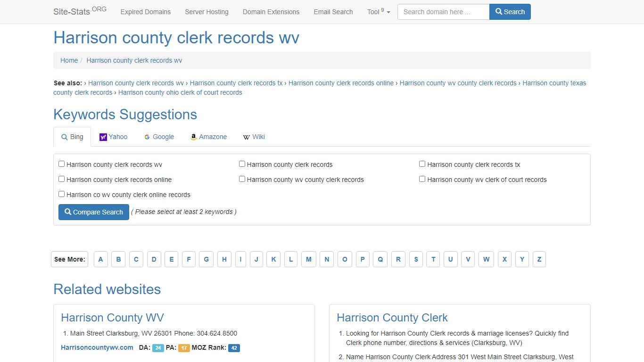Image resolution: width=644 pixels, height=362 pixels.
Task: Browse keywords starting with letter B
Action: click(118, 259)
